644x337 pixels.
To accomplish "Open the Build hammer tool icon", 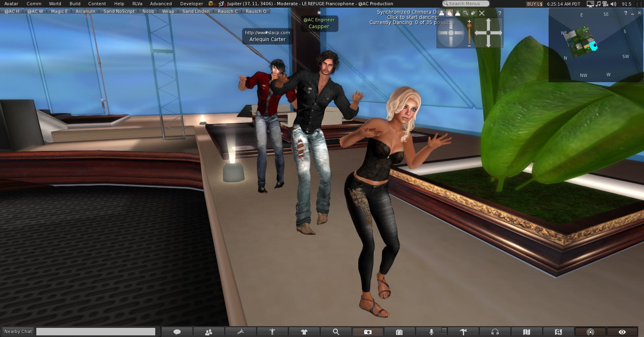I will tap(463, 332).
